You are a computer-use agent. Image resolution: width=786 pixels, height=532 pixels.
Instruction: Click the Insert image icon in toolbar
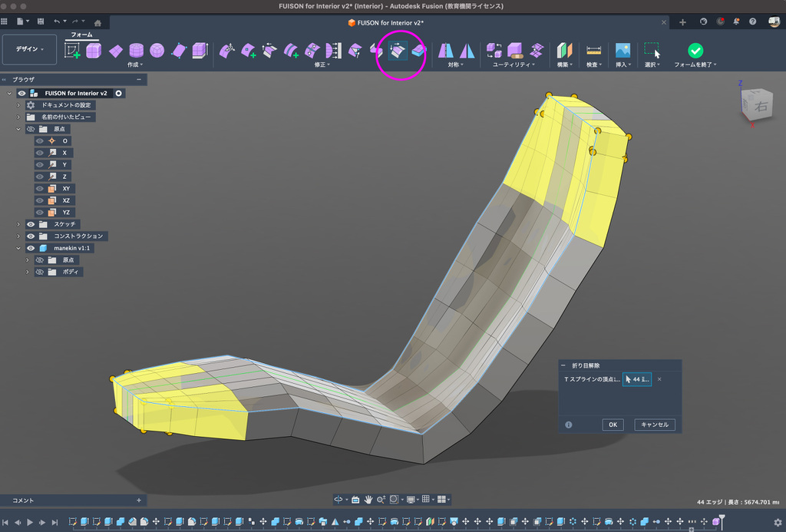[623, 51]
